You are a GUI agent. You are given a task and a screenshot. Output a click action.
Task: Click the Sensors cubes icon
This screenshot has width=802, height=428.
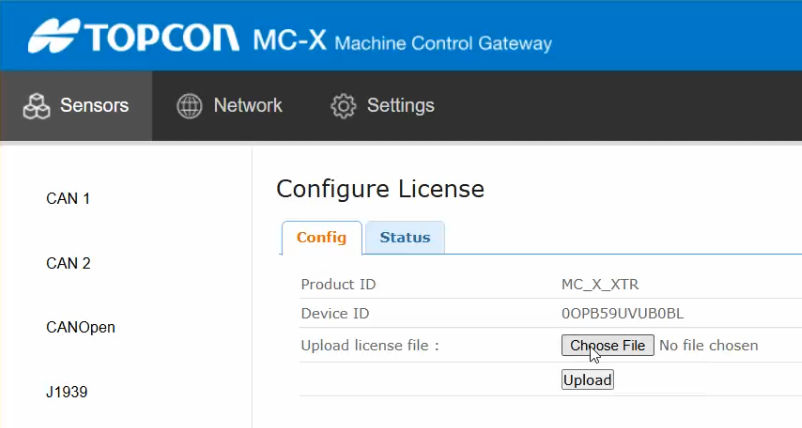click(x=36, y=106)
